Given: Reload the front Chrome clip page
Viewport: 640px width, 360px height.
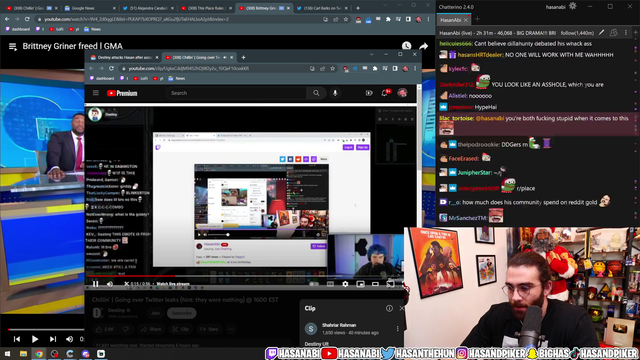Looking at the screenshot, I should (x=111, y=69).
